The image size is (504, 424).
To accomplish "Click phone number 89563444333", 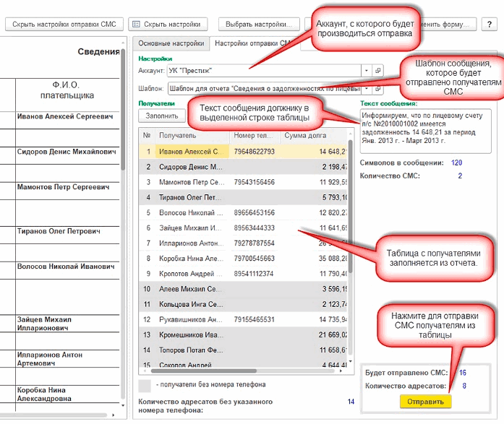I will click(x=255, y=228).
